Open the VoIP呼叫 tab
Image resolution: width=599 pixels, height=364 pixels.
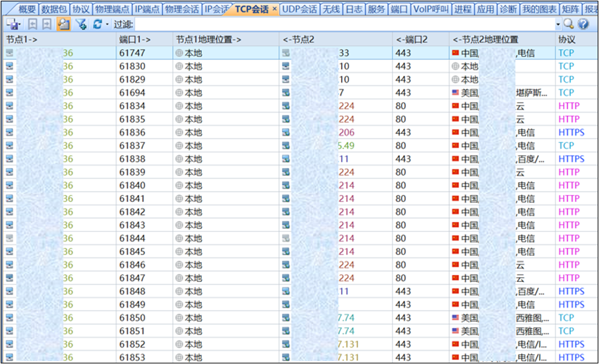431,9
